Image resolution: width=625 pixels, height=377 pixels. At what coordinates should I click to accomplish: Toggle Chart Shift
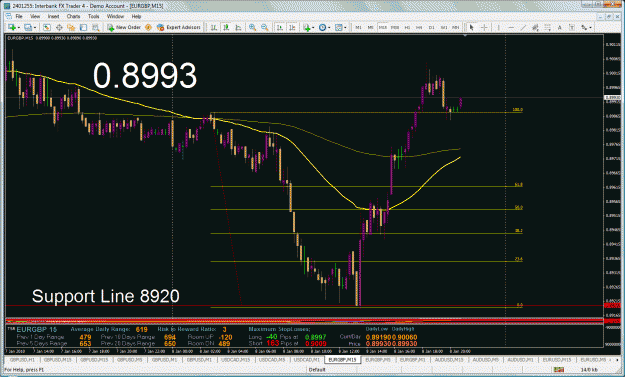[292, 27]
